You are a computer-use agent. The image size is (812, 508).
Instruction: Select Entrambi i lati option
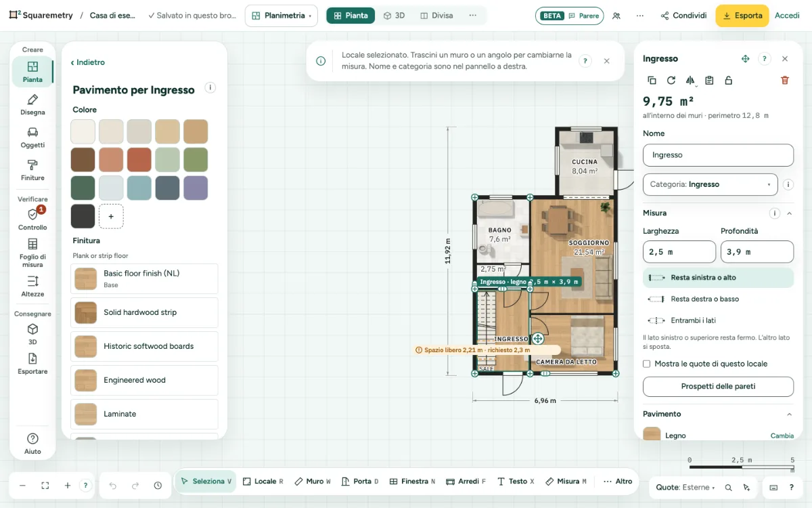(718, 320)
